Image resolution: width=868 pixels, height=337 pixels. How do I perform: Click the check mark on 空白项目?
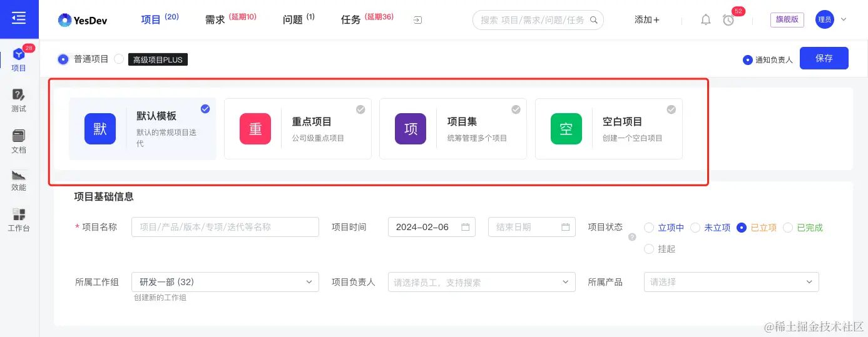tap(671, 109)
